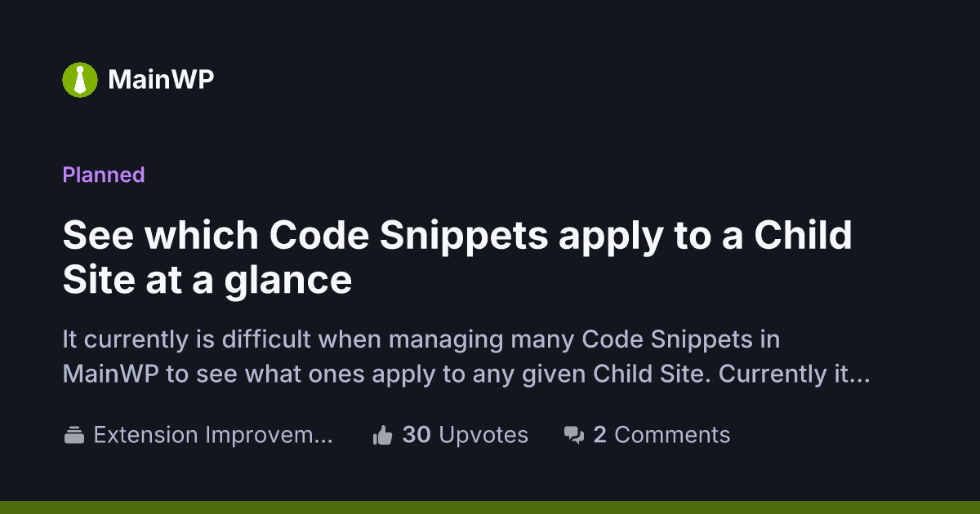Click the words "Code Snippets" in the title
Image resolution: width=980 pixels, height=514 pixels.
point(408,237)
